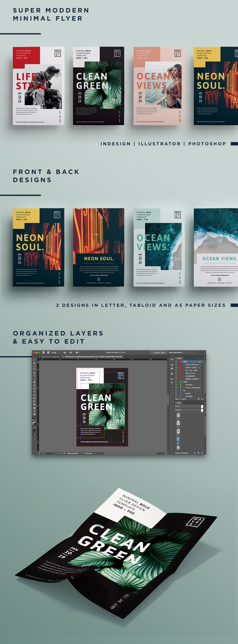This screenshot has width=238, height=644.
Task: Delete selected layer with trash icon
Action: [202, 399]
